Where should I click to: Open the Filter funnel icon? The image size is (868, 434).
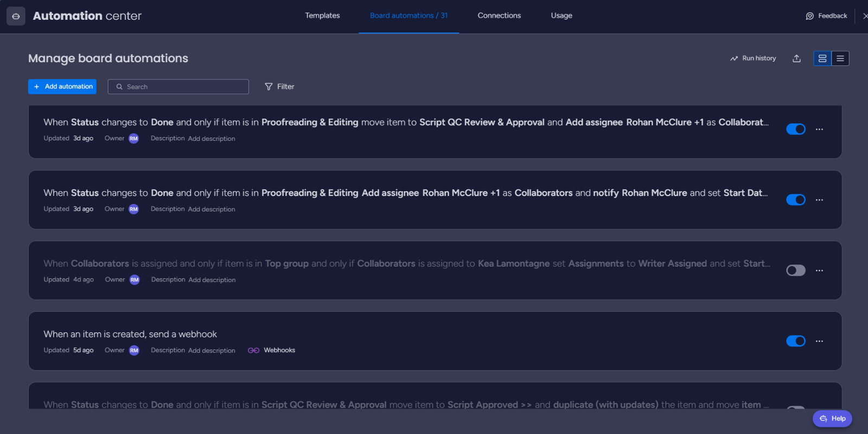269,87
